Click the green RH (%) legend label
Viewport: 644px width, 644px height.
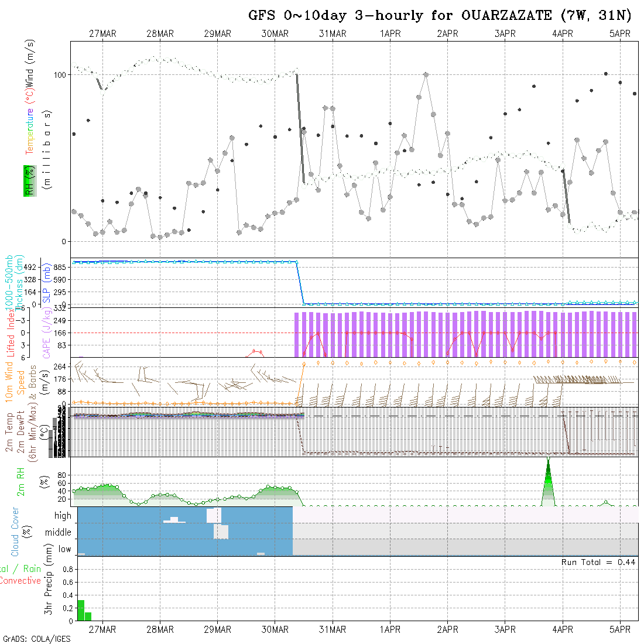coord(30,181)
